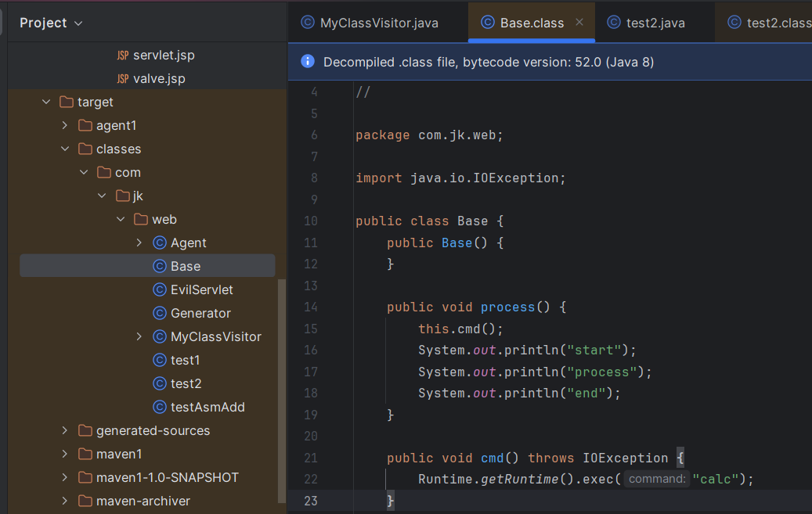Expand the Agent class node
The image size is (812, 514).
click(139, 243)
